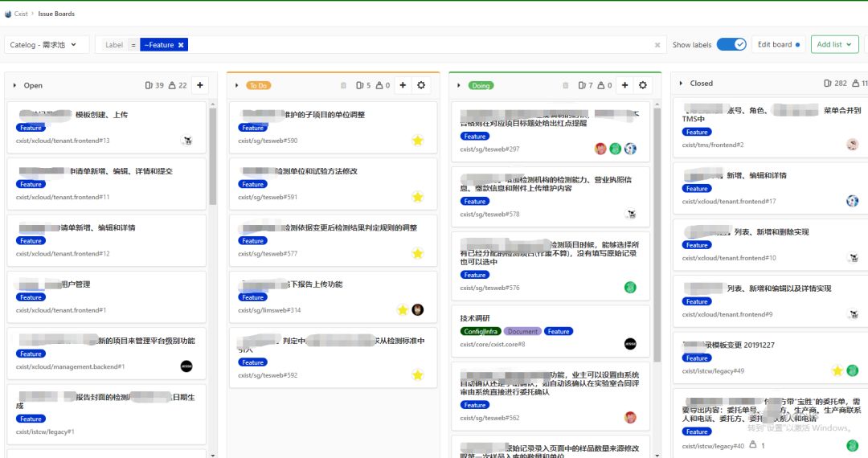Click Feature label on tesweb#578 card
Image resolution: width=868 pixels, height=458 pixels.
(475, 202)
